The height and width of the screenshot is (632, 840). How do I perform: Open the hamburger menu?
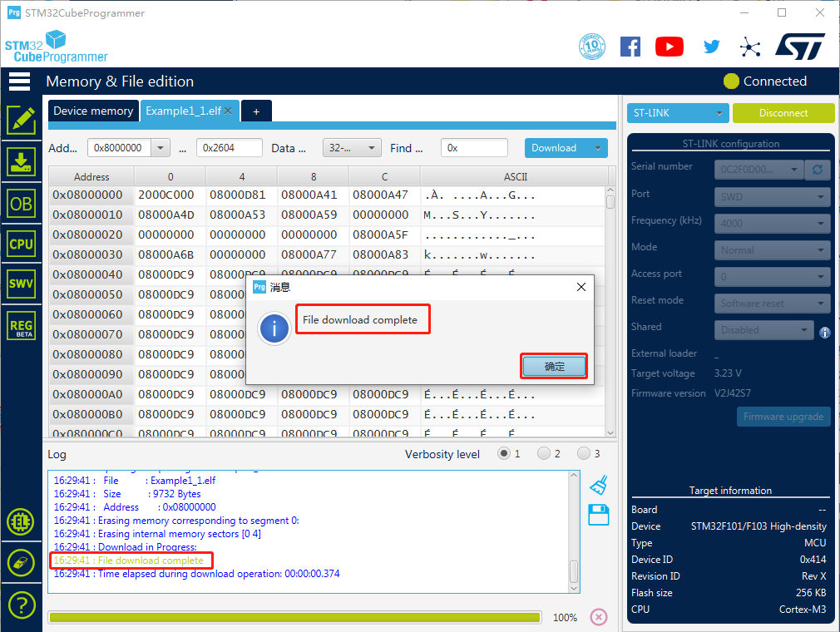[19, 81]
